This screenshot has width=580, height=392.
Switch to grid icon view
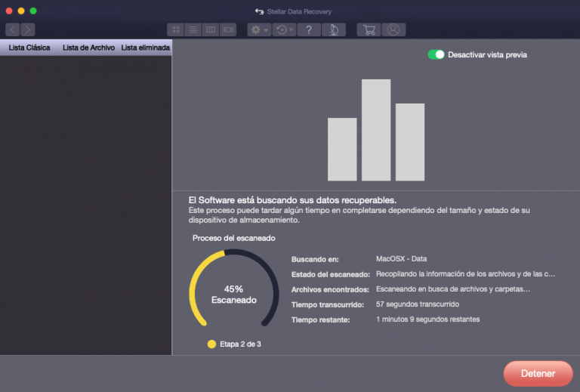[x=176, y=29]
